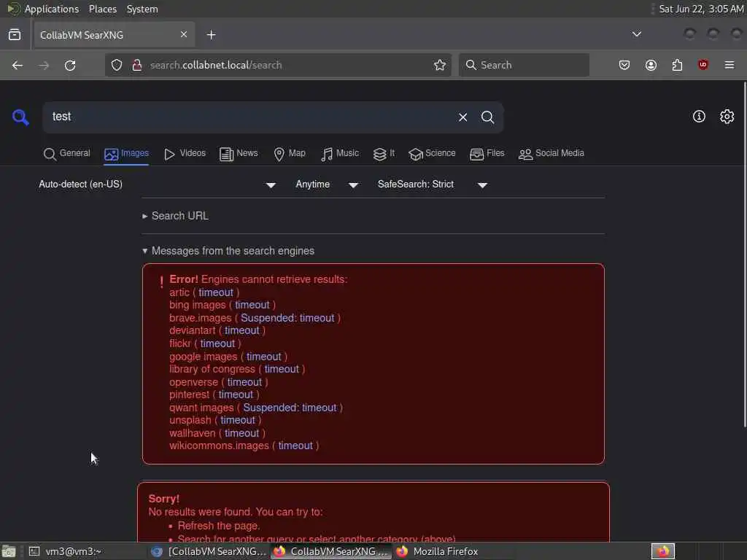Viewport: 747px width, 560px height.
Task: Switch to the Videos category tab
Action: 185,153
